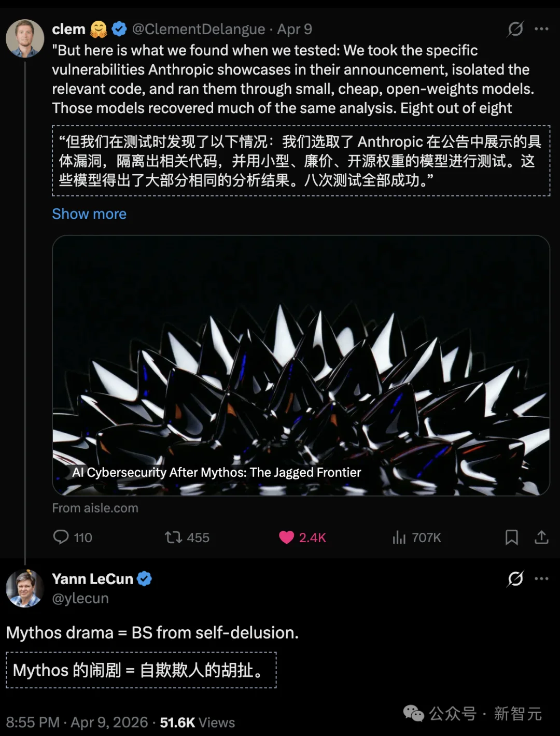Expand post text with Show more

[x=89, y=214]
